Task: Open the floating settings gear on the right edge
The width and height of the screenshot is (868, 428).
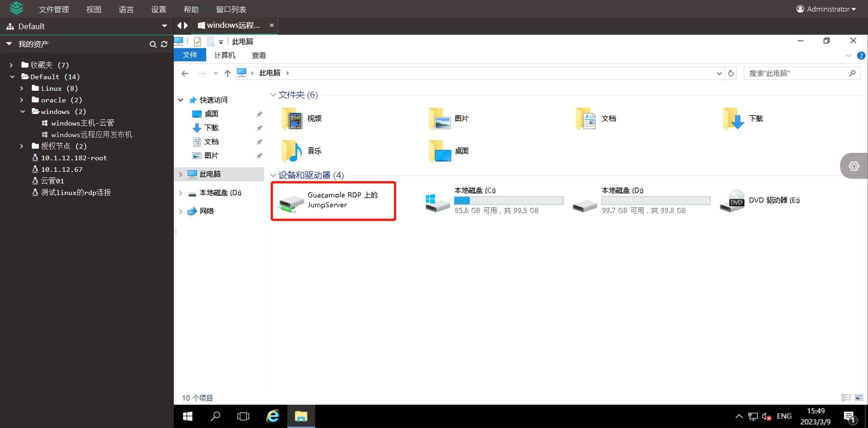Action: (854, 165)
